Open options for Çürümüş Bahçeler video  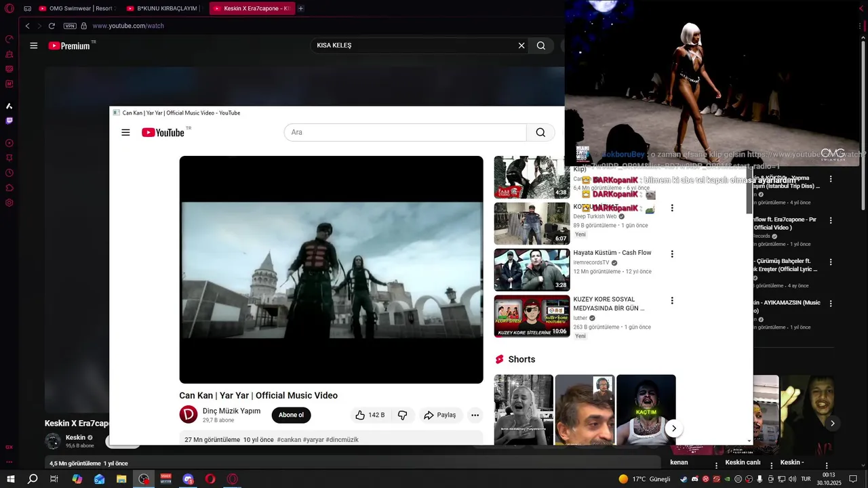click(x=831, y=262)
